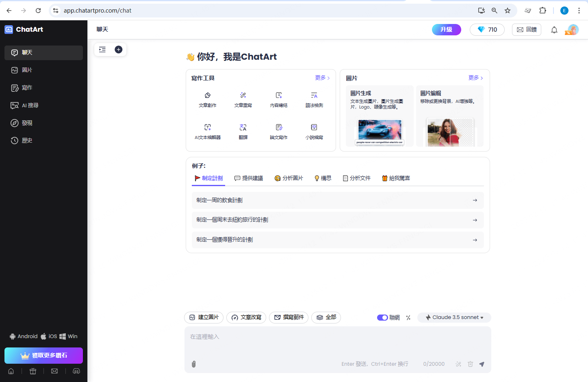Click the Win download link
This screenshot has width=588, height=382.
[x=68, y=336]
